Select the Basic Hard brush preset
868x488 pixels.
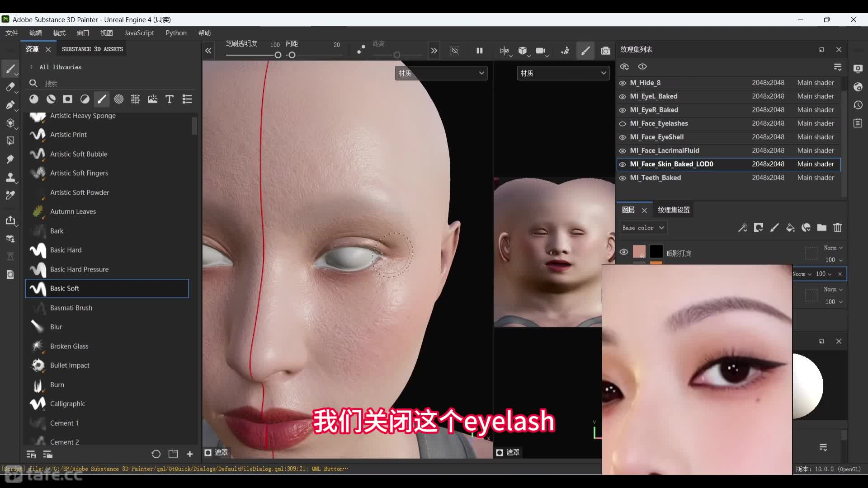pyautogui.click(x=66, y=250)
